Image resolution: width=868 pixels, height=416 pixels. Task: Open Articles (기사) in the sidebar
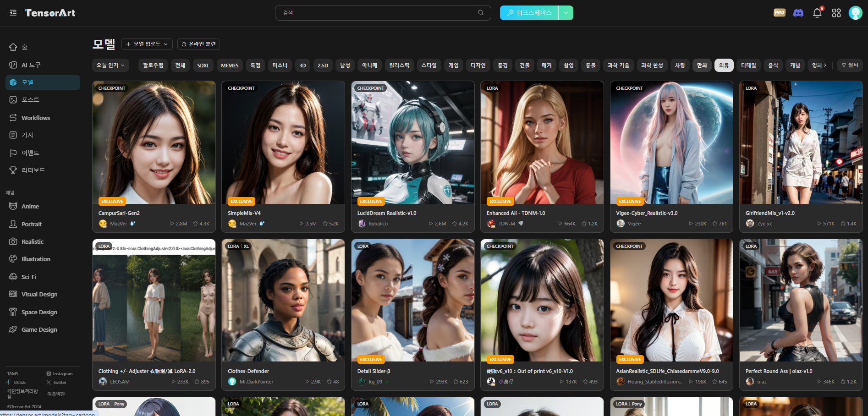[x=43, y=135]
